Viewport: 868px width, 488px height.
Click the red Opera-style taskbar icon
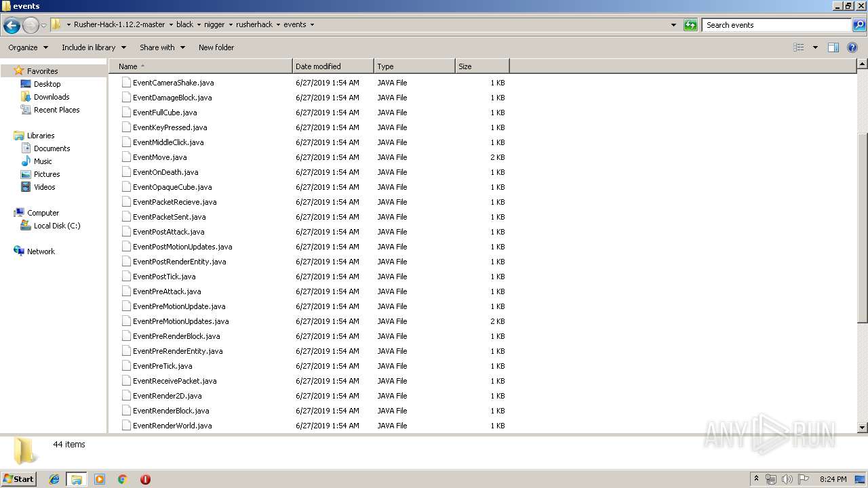coord(145,479)
